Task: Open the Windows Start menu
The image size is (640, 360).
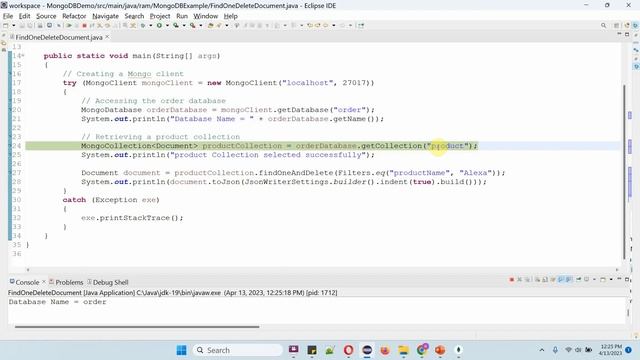Action: pos(182,350)
